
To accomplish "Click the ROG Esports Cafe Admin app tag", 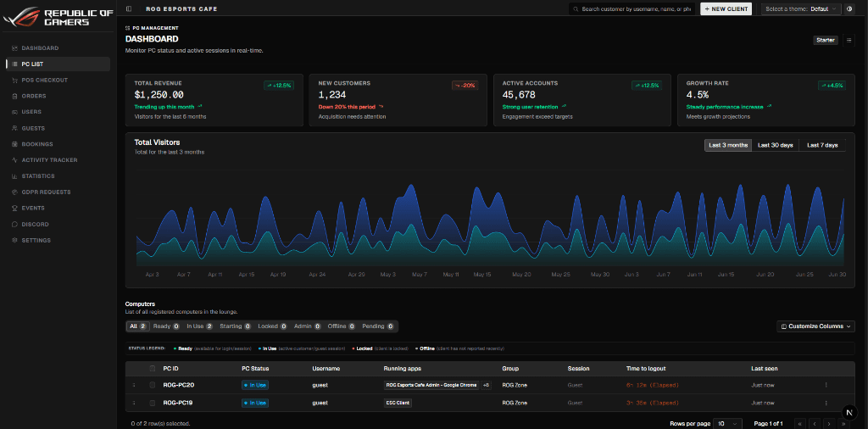I will (431, 385).
